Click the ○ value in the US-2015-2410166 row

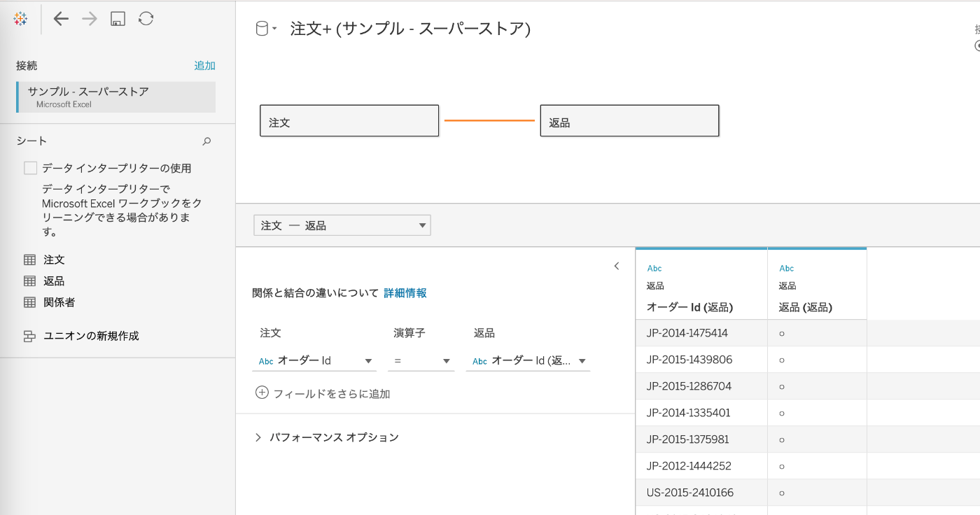tap(782, 493)
